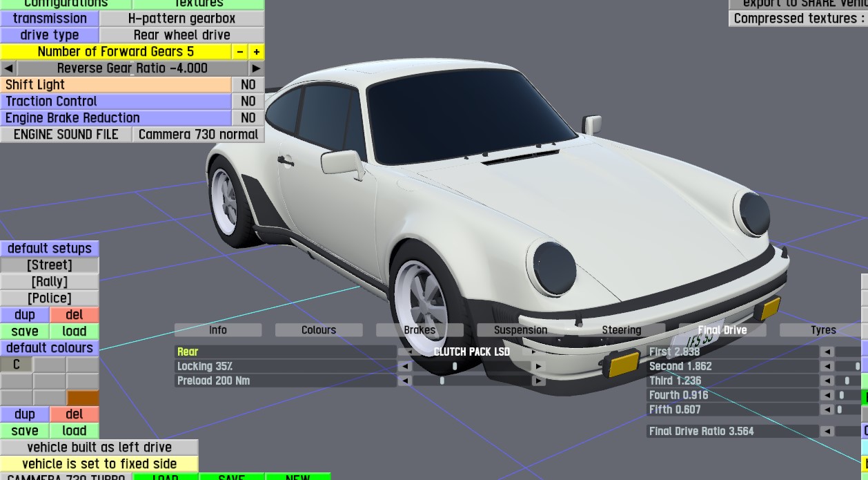Change the Rear wheel drive type option
The image size is (868, 480).
[x=182, y=35]
